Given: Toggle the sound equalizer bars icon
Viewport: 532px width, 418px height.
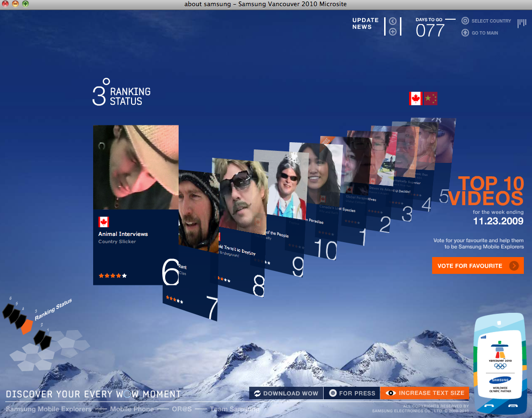Looking at the screenshot, I should (x=521, y=24).
